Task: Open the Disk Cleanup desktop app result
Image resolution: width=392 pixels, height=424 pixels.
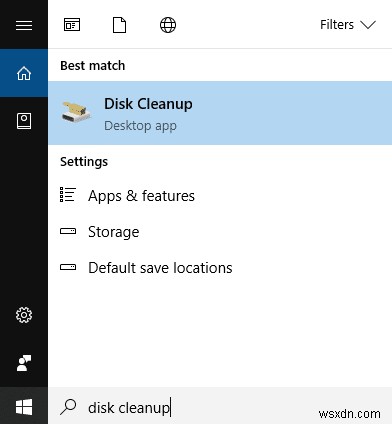Action: 220,113
